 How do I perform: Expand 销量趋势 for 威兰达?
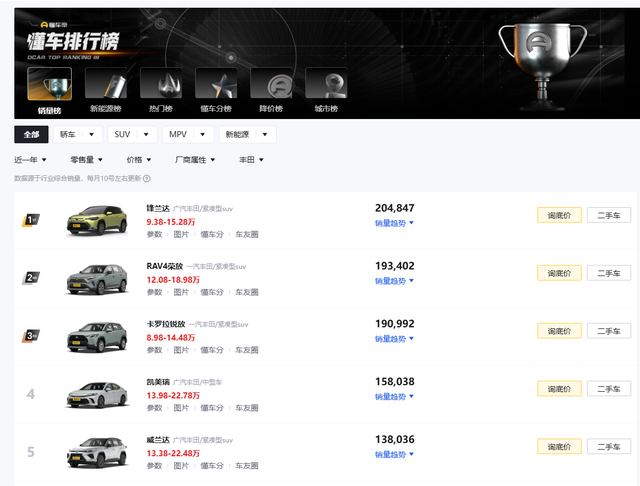(x=394, y=455)
